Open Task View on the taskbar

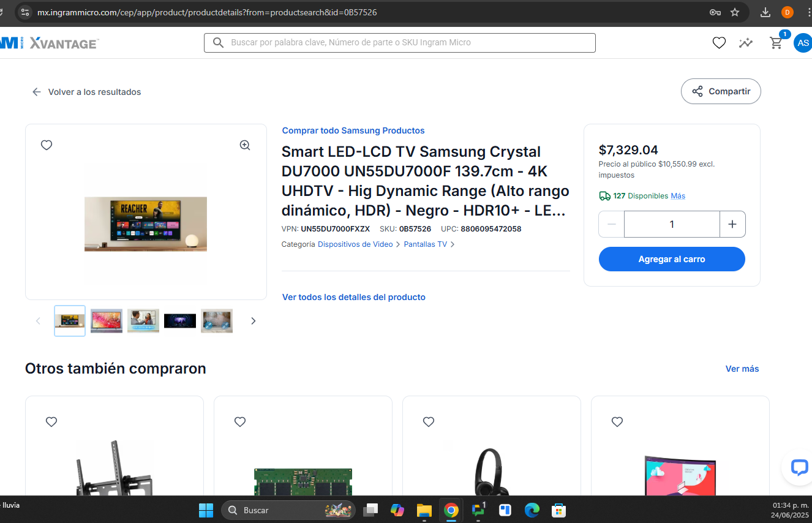click(x=370, y=510)
